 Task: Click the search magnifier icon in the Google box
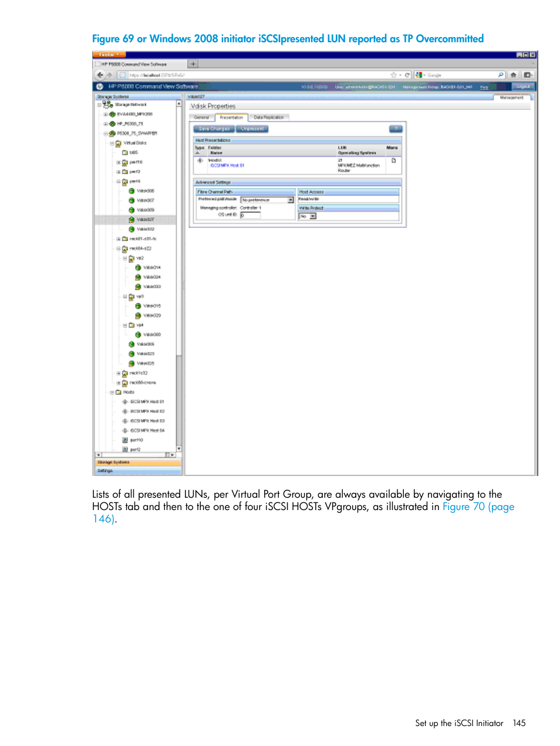coord(501,75)
